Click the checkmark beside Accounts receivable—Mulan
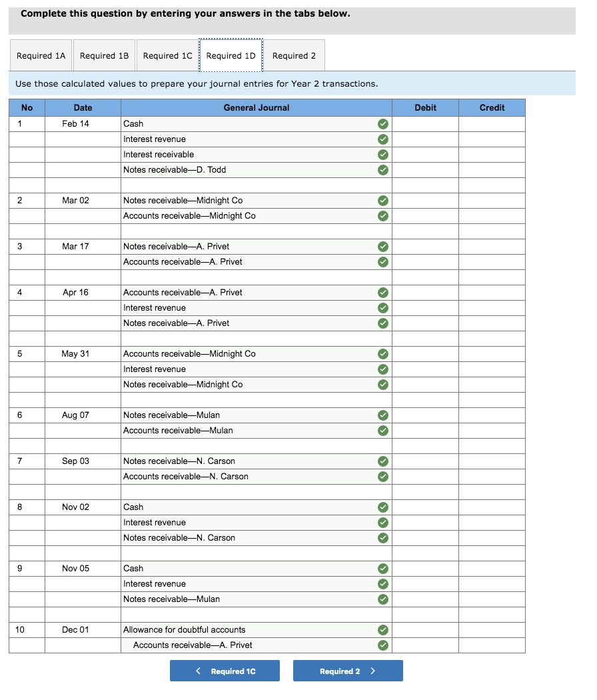 pos(383,430)
